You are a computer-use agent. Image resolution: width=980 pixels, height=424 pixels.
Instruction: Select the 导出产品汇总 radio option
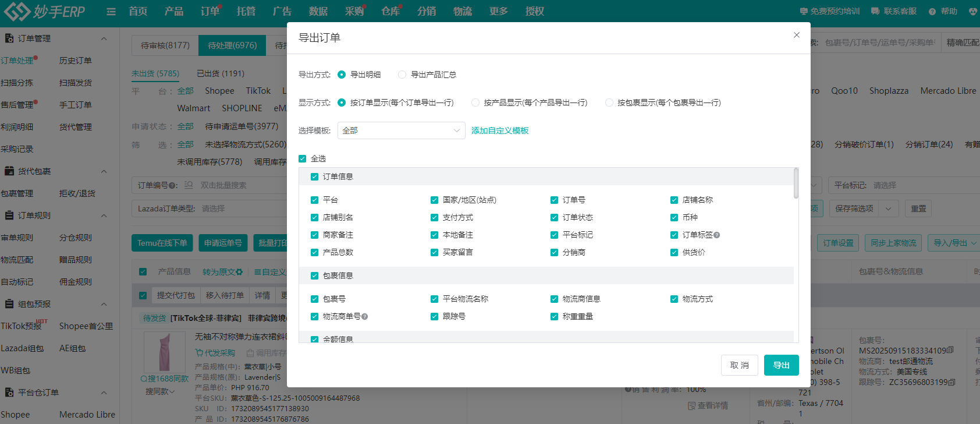click(x=402, y=75)
